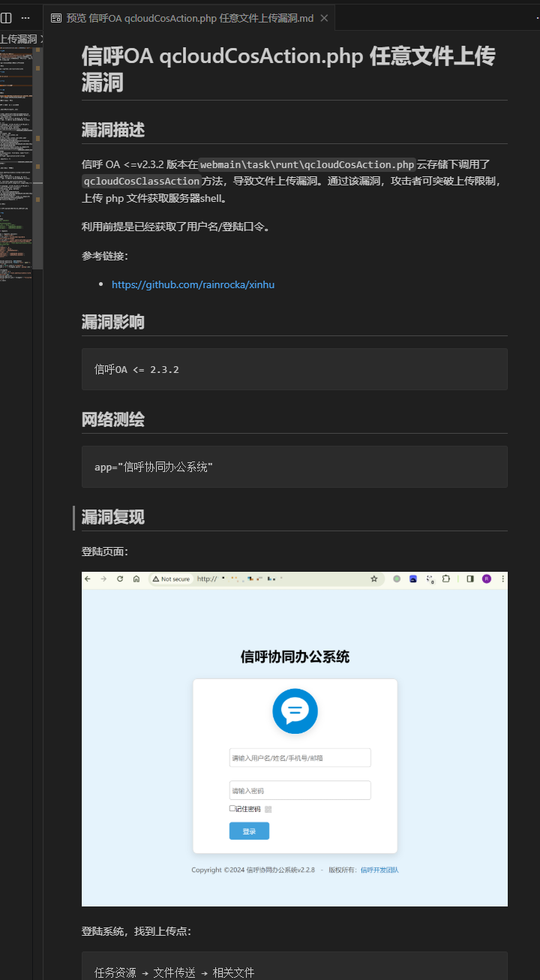Image resolution: width=540 pixels, height=980 pixels.
Task: Click the 信呼开发团队 link in footer
Action: (379, 870)
